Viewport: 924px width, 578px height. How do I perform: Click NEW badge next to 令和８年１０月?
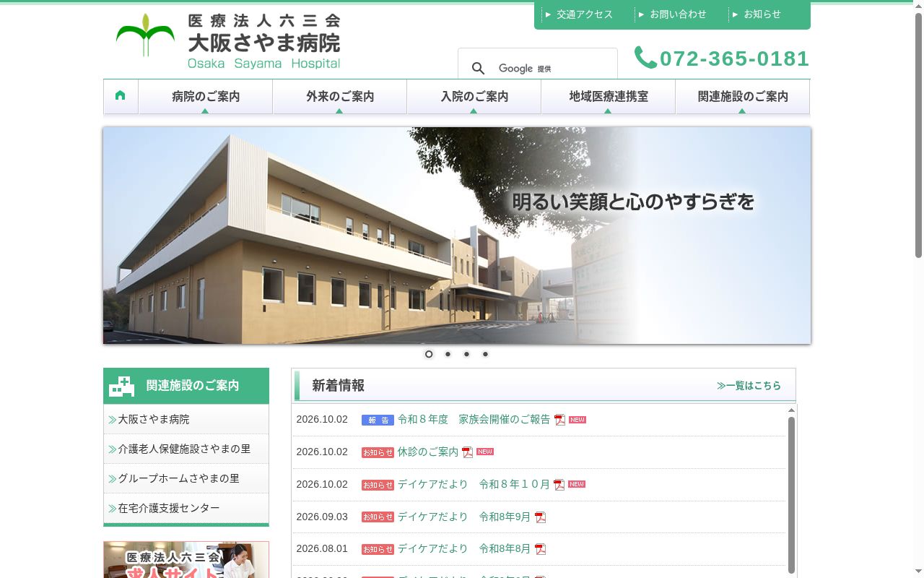point(577,484)
